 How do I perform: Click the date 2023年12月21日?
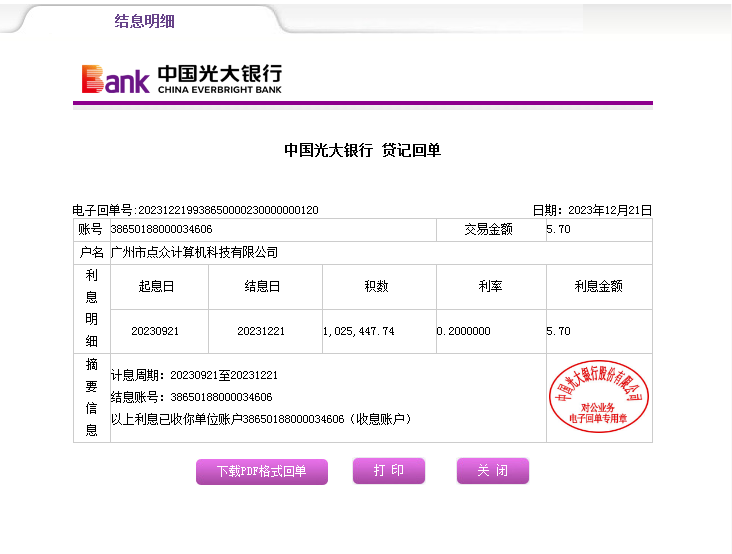tap(610, 210)
